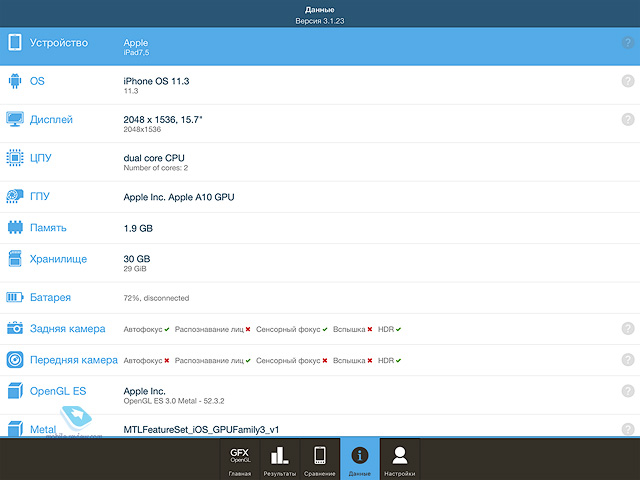This screenshot has height=480, width=640.
Task: Open help for the Дисплей row
Action: 628,119
